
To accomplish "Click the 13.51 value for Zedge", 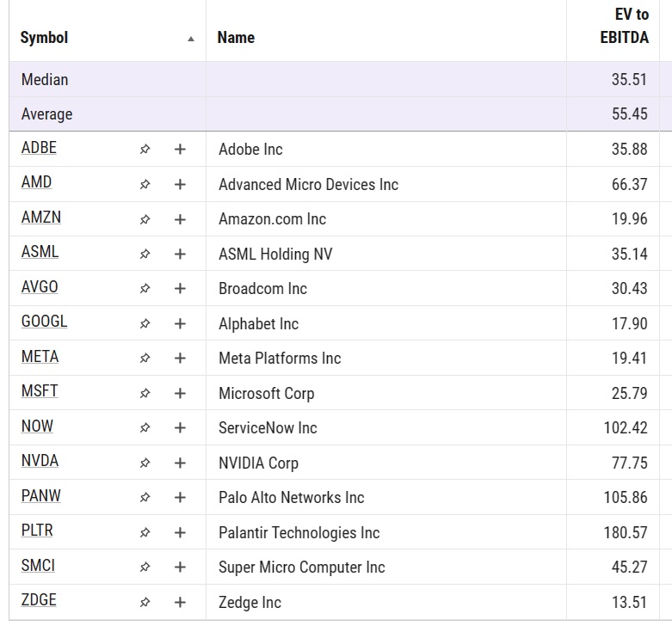I will coord(629,603).
